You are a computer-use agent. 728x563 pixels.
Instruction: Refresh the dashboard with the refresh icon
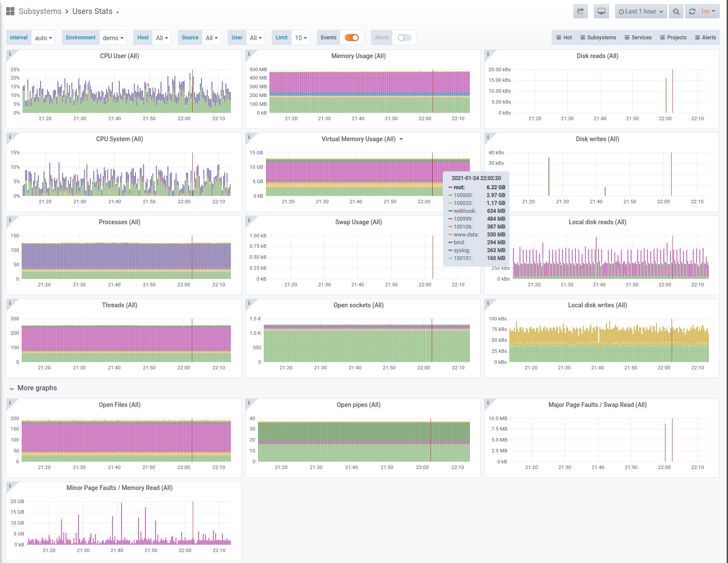click(692, 11)
